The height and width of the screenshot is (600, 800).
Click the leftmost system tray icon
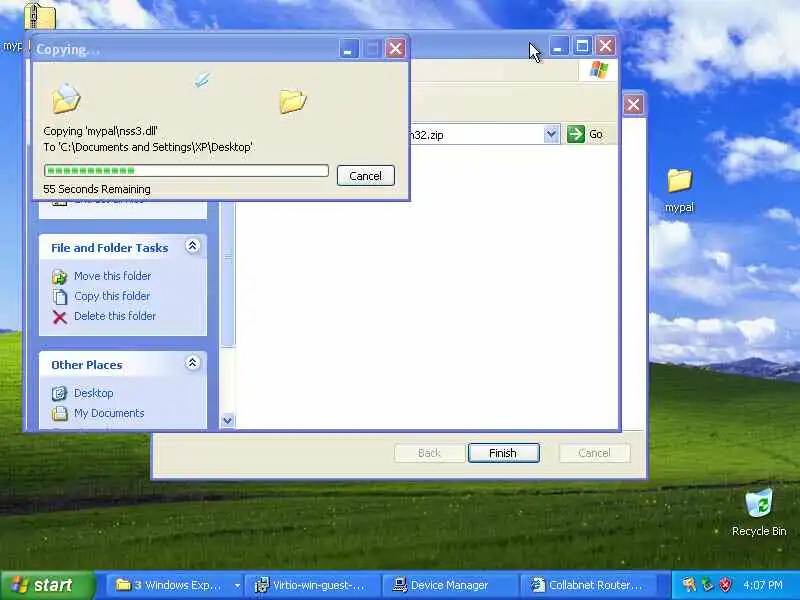(x=689, y=585)
